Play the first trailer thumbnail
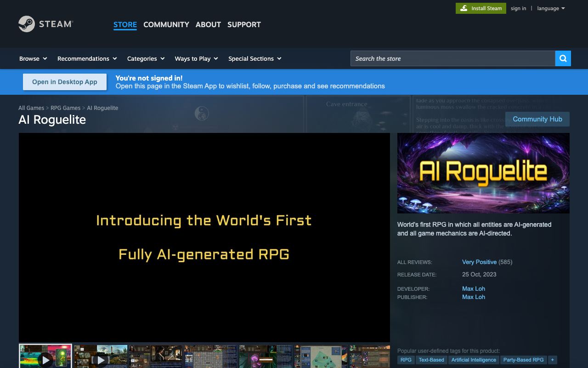The image size is (588, 368). pyautogui.click(x=45, y=356)
